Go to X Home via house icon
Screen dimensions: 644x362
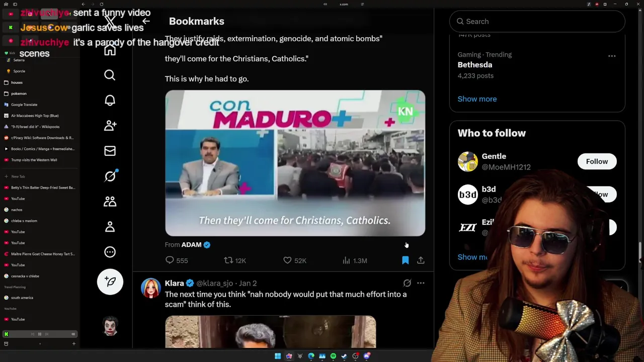pyautogui.click(x=110, y=50)
